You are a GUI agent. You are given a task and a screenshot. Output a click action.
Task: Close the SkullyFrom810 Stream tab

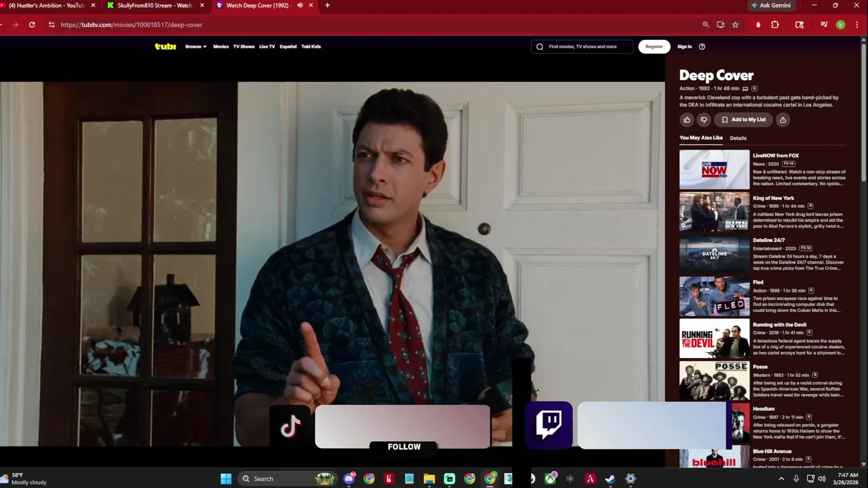point(202,5)
